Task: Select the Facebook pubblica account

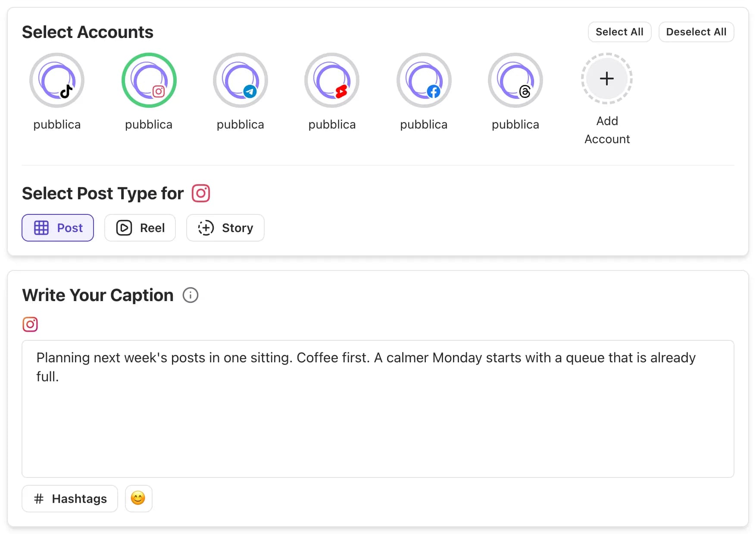Action: coord(424,80)
